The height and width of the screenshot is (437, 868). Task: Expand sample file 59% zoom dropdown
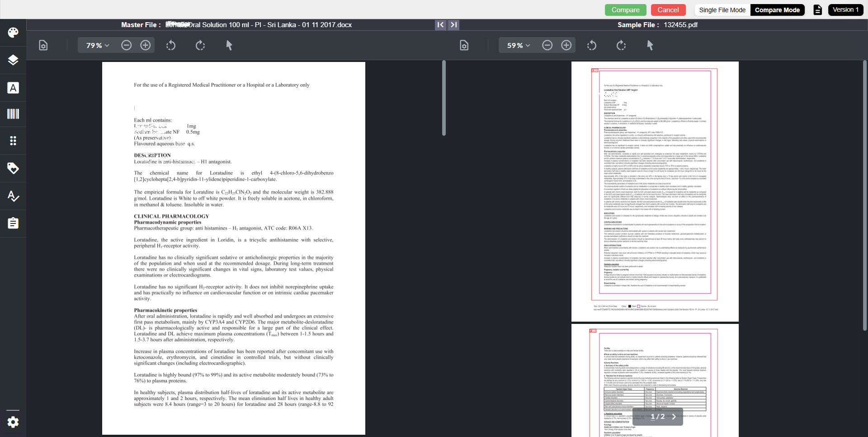point(518,45)
